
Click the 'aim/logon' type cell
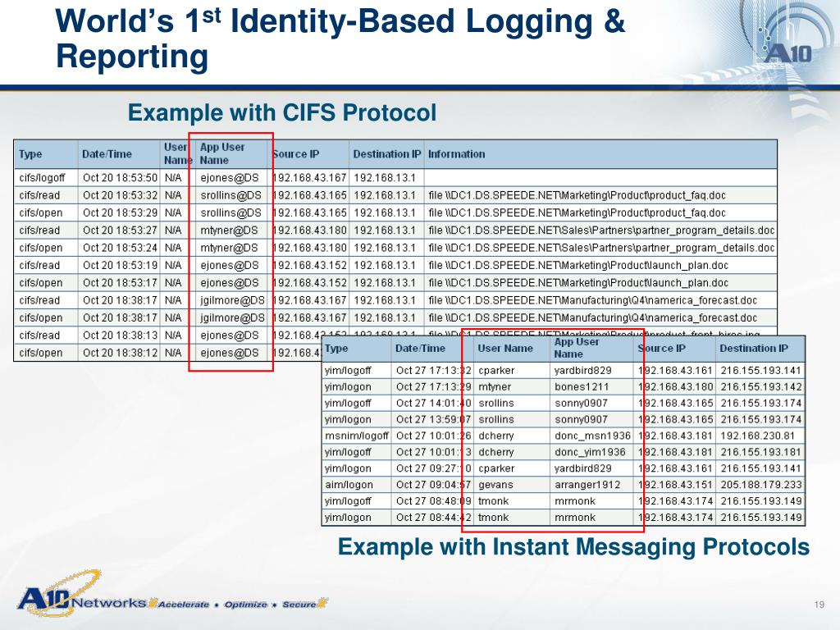click(x=349, y=485)
